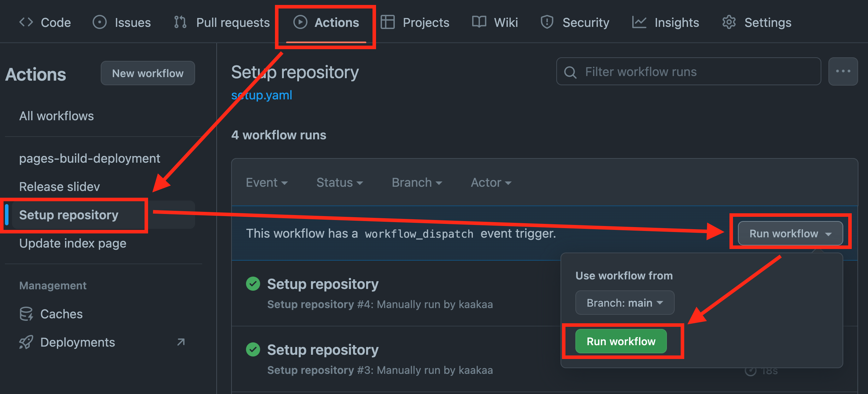The image size is (868, 394).
Task: Switch to the Actions tab
Action: coord(326,23)
